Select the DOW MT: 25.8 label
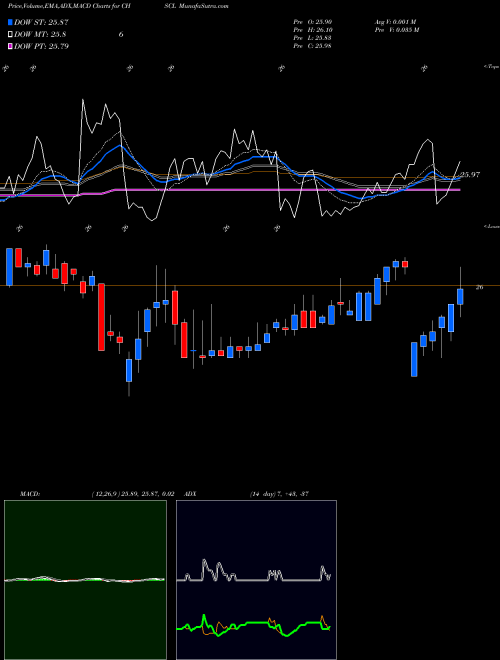The height and width of the screenshot is (660, 500). point(40,34)
